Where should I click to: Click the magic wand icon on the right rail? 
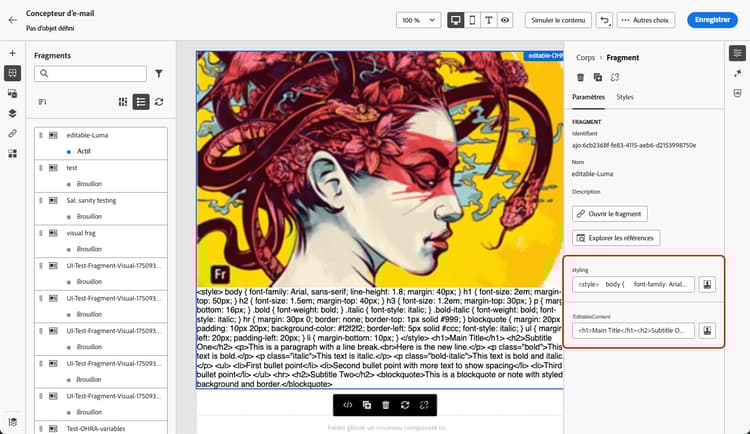pos(737,73)
